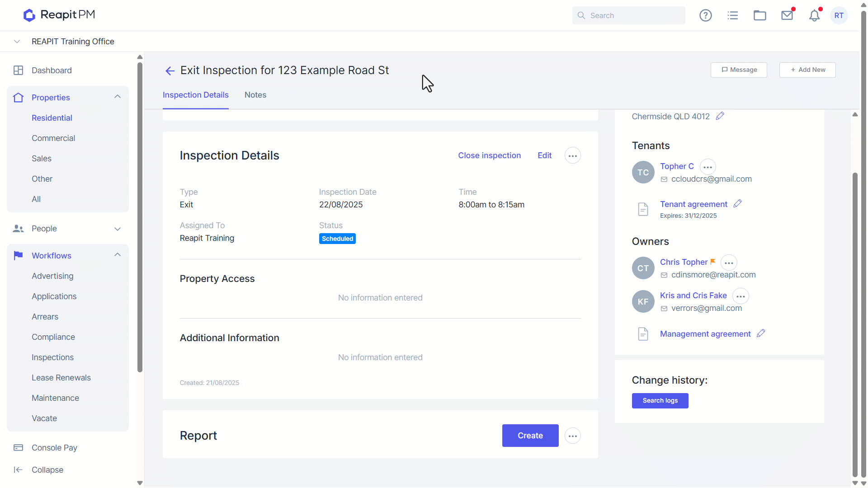868x488 pixels.
Task: Open Maintenance workflow
Action: pos(55,398)
